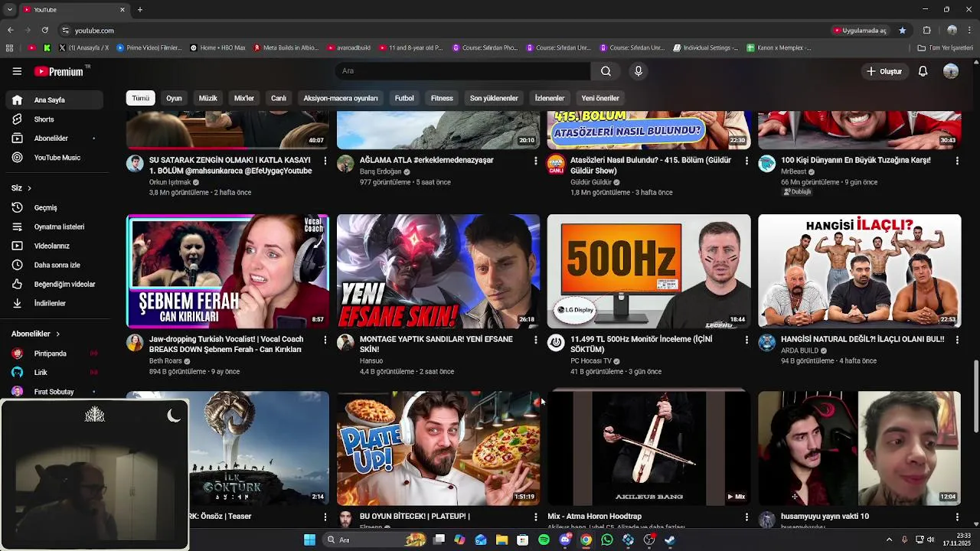
Task: Open YouTube Music in sidebar
Action: (x=54, y=158)
